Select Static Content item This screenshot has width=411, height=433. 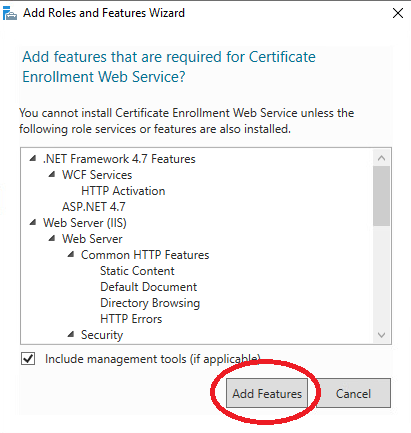pos(137,271)
